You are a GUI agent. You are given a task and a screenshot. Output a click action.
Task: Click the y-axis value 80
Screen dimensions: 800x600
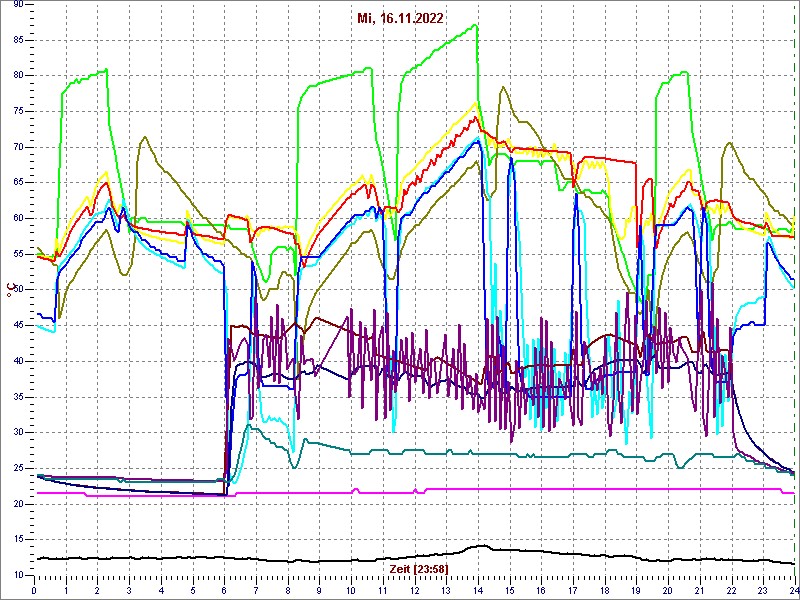click(17, 76)
